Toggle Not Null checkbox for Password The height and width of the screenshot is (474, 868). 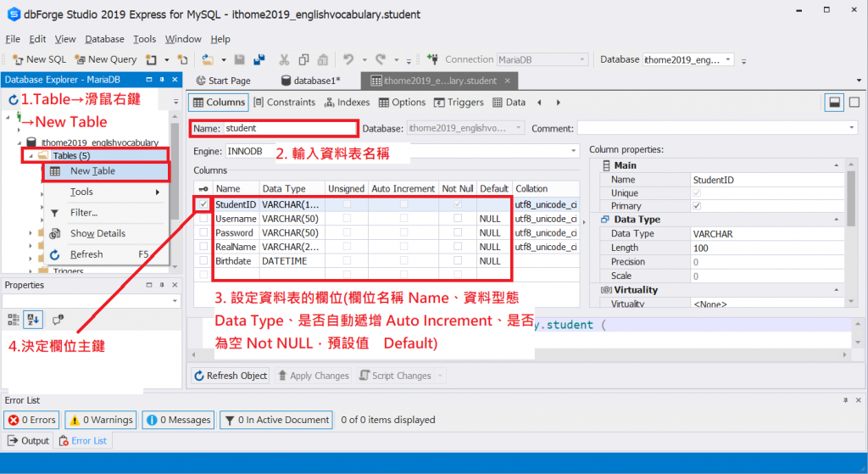[457, 232]
